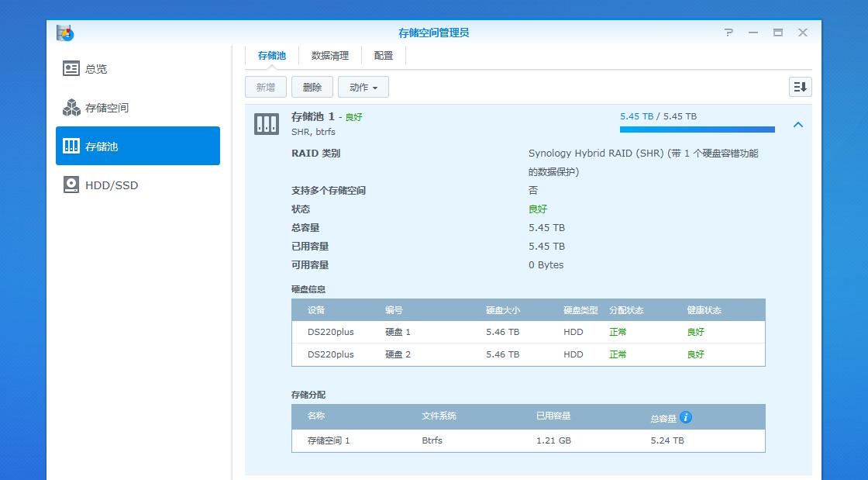Open the 动作 actions dropdown
Image resolution: width=868 pixels, height=480 pixels.
[363, 87]
